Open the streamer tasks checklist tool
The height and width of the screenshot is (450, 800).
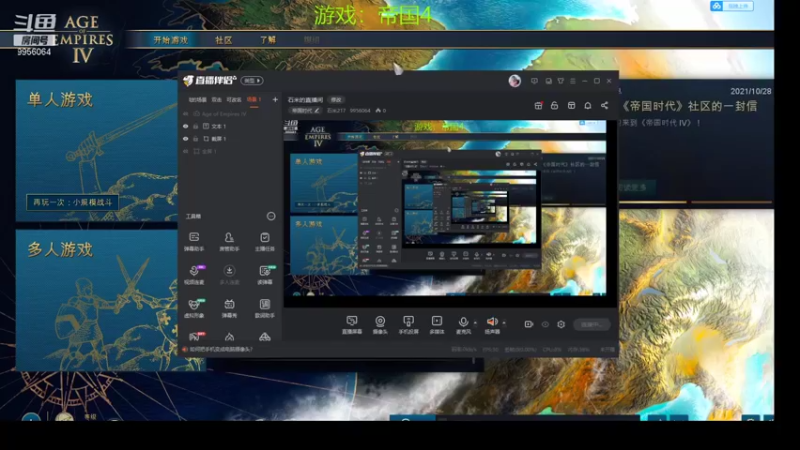[264, 241]
